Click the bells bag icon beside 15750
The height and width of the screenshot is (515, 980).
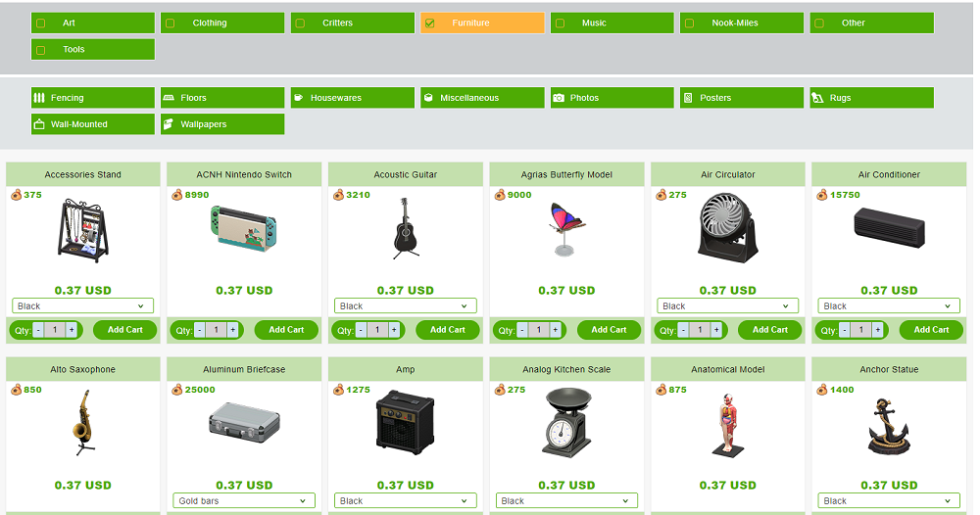(x=822, y=195)
